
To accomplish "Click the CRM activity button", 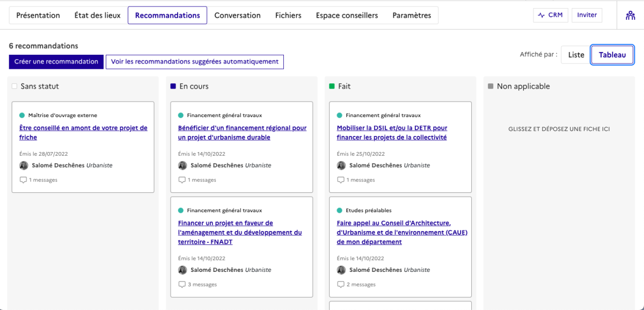I will pyautogui.click(x=550, y=15).
